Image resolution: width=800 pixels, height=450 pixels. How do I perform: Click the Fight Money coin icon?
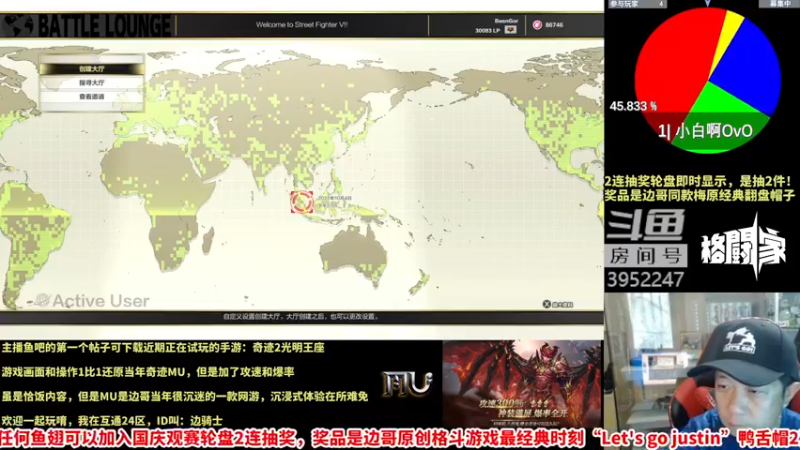tap(537, 25)
